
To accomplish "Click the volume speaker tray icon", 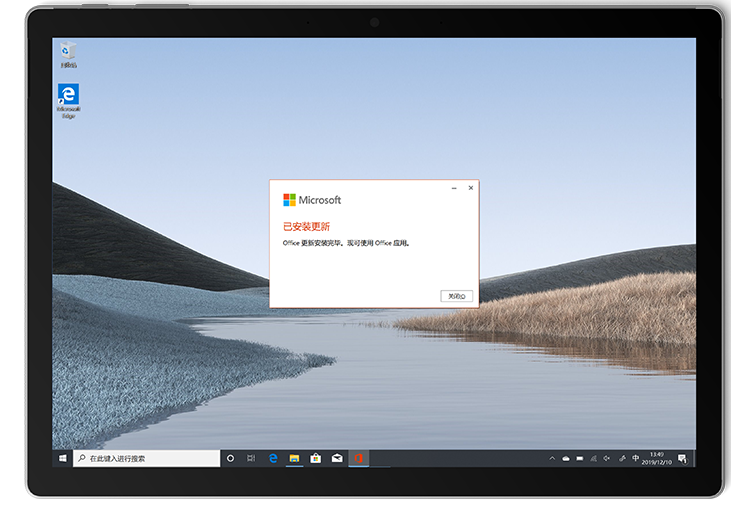I will click(x=607, y=458).
